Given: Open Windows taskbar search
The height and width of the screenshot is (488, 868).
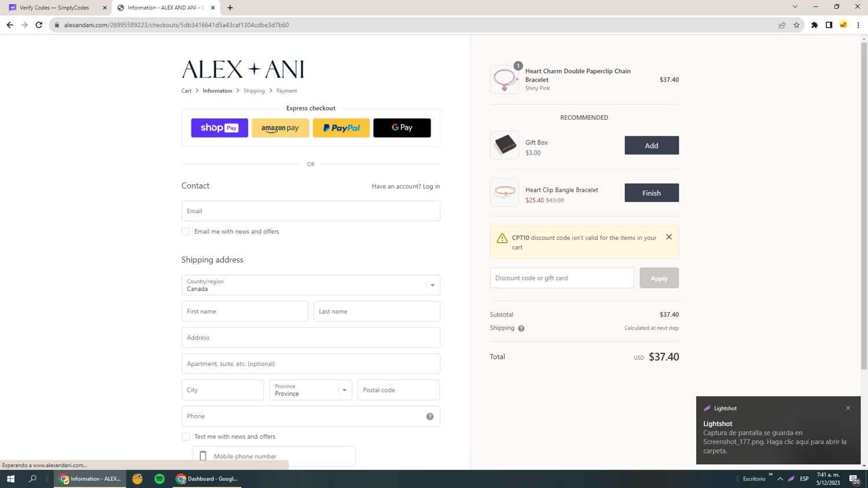Looking at the screenshot, I should coord(32,479).
